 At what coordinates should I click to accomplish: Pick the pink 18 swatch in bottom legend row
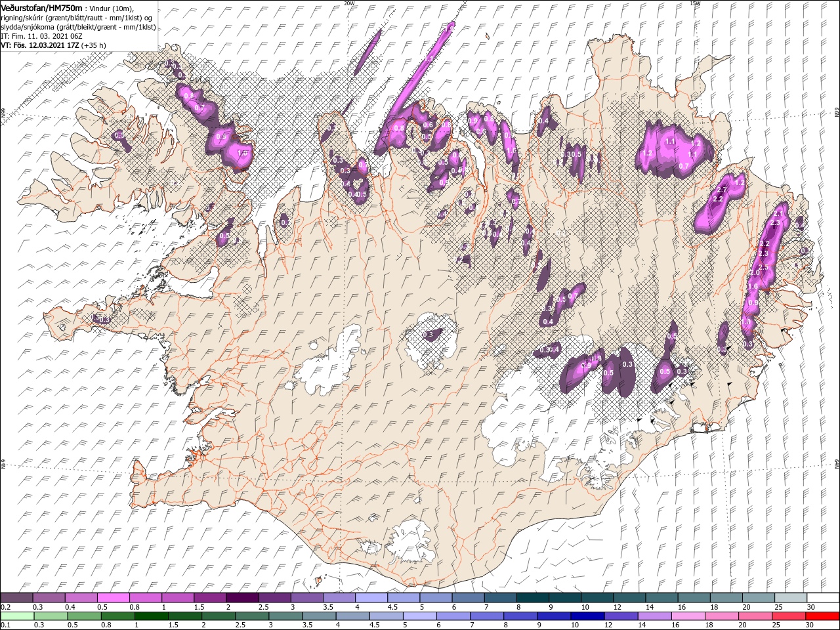point(721,616)
